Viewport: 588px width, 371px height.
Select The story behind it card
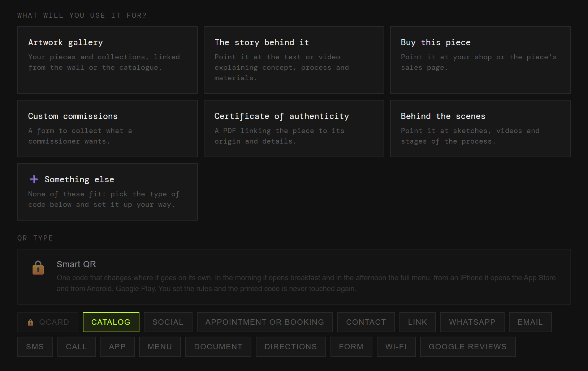[x=294, y=60]
